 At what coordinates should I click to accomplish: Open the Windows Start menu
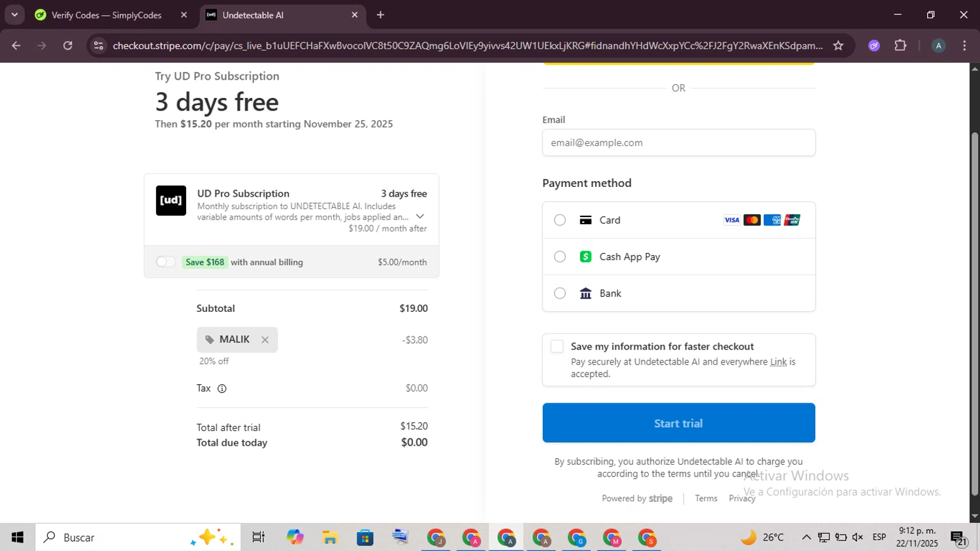pos(18,537)
